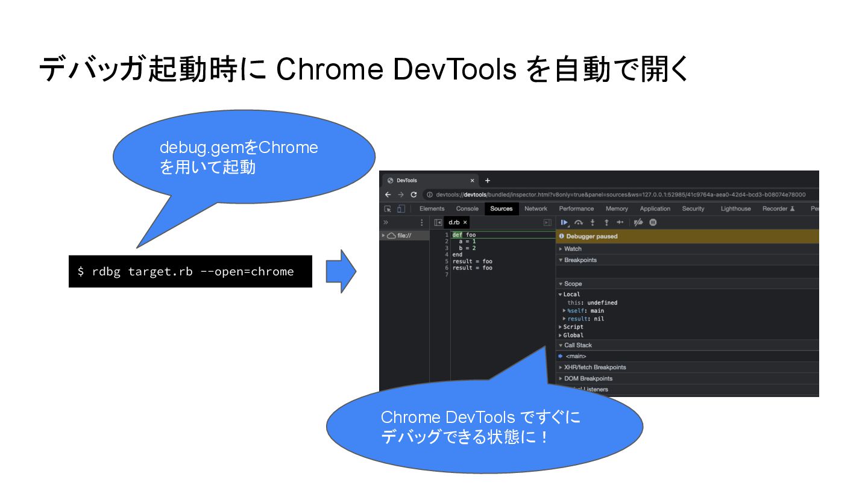Click line number 5 in gutter
Viewport: 868px width, 488px height.
click(447, 261)
